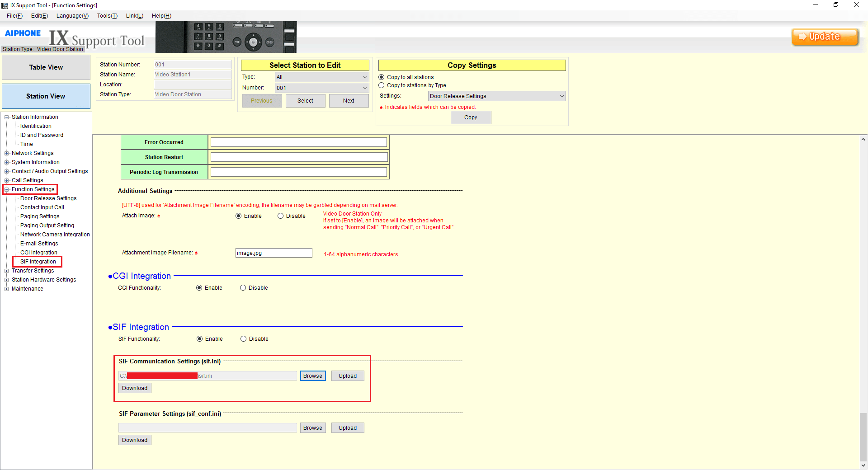
Task: Click the vertical scrollbar down arrow
Action: pos(863,465)
